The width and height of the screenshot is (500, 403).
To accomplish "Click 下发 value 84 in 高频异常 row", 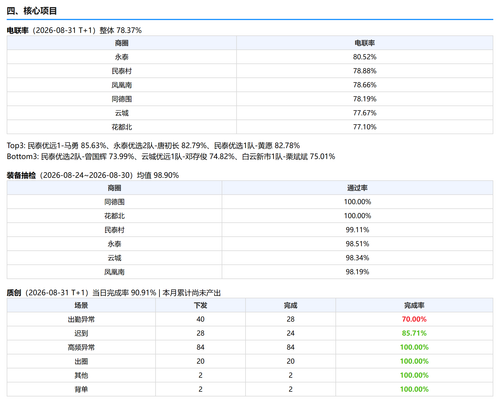I will [x=200, y=347].
